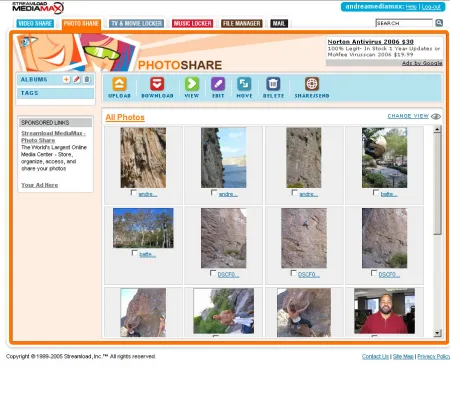Open the cliff with sea view thumbnail

[223, 158]
